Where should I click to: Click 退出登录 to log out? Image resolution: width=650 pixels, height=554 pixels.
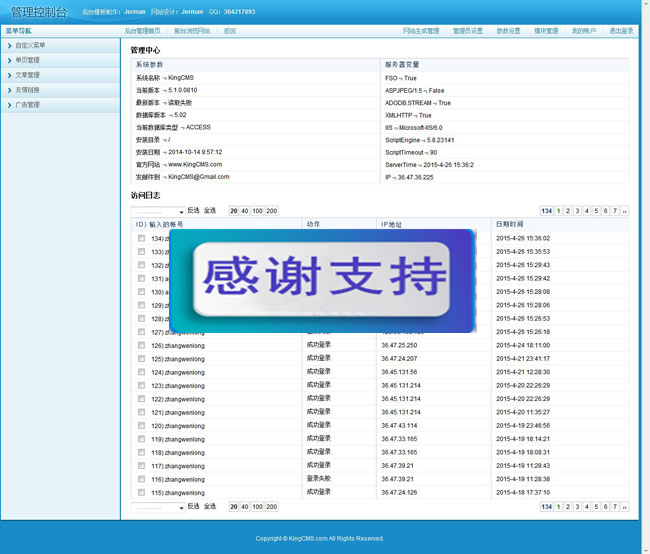[x=621, y=31]
